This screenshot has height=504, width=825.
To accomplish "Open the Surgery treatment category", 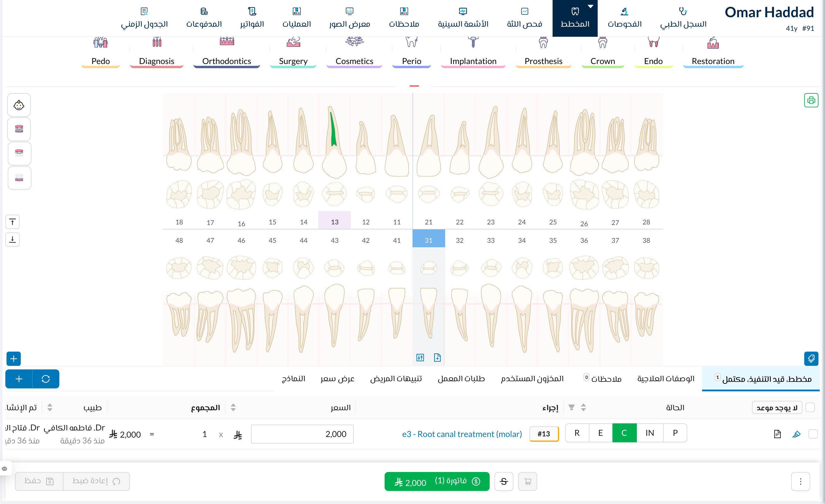I will tap(293, 52).
